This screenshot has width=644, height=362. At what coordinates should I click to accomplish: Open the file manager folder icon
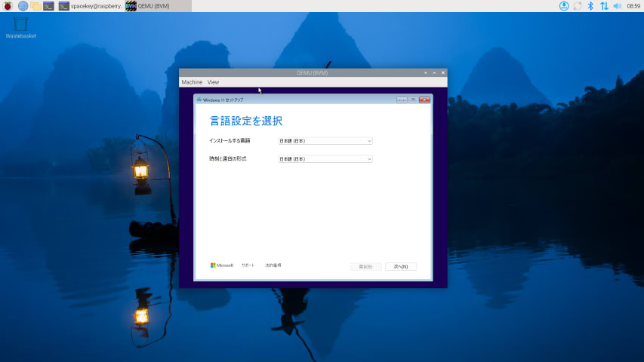pos(35,6)
